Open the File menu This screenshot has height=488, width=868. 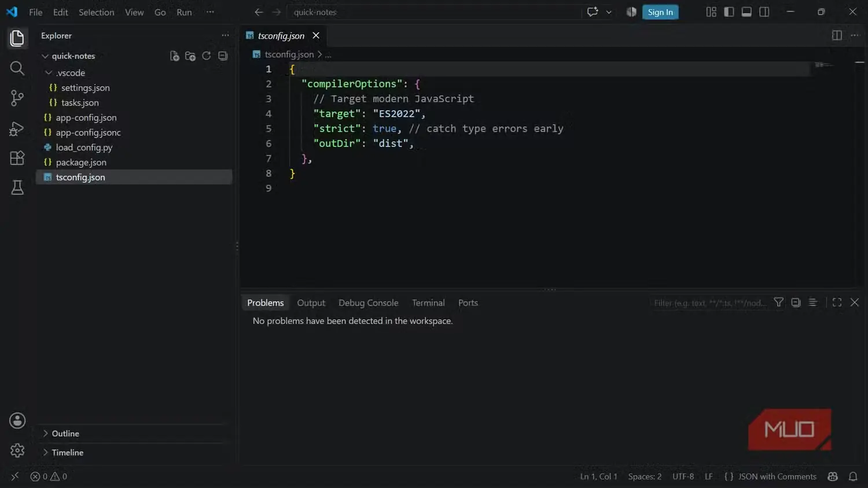[x=36, y=12]
